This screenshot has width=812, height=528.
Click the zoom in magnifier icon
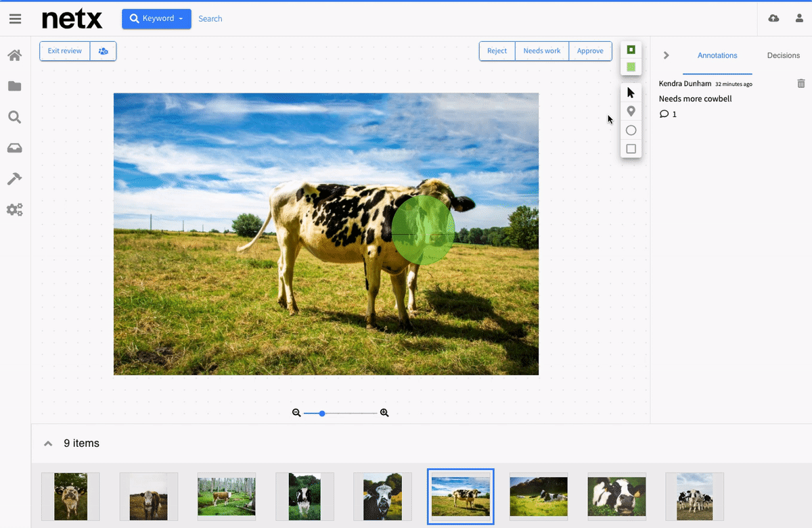384,412
